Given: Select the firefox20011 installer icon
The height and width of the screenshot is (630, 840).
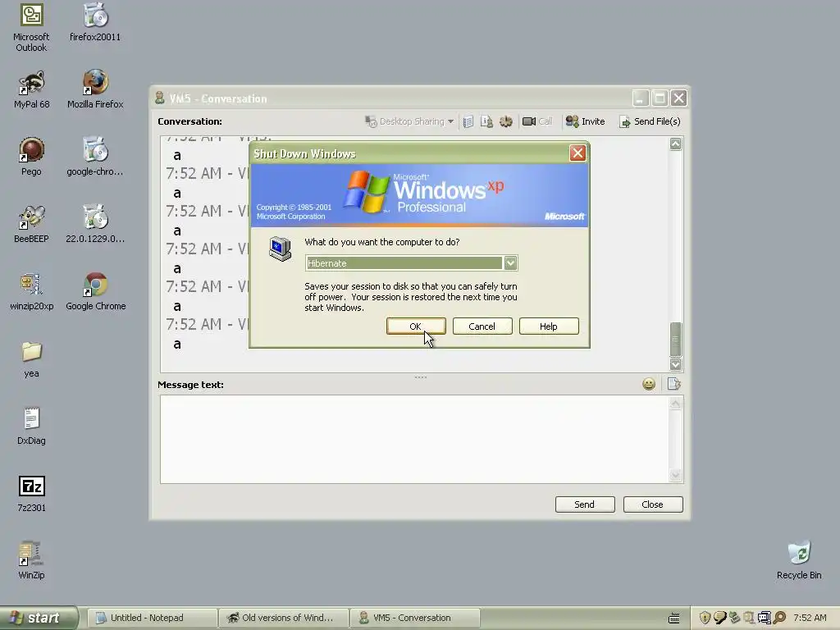Looking at the screenshot, I should coord(95,22).
